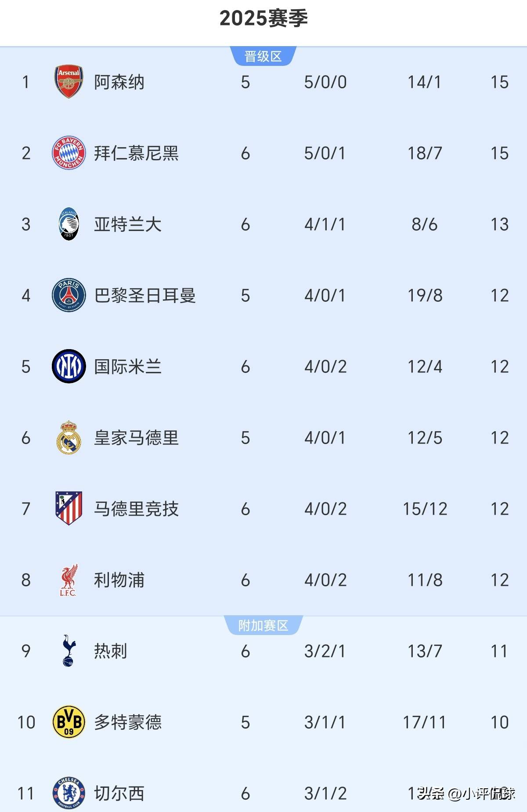This screenshot has width=527, height=812.
Task: Click the 头条 @小评侃球 watermark
Action: coord(466,793)
